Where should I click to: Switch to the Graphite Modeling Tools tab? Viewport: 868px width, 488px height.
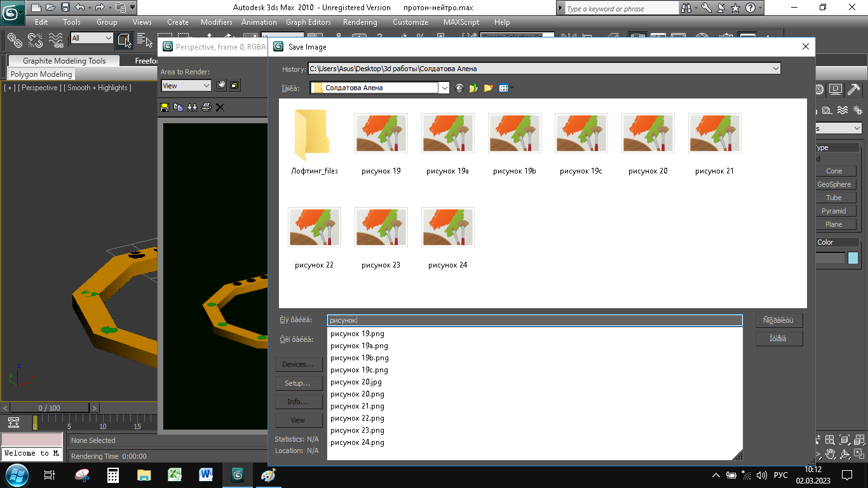[x=64, y=61]
